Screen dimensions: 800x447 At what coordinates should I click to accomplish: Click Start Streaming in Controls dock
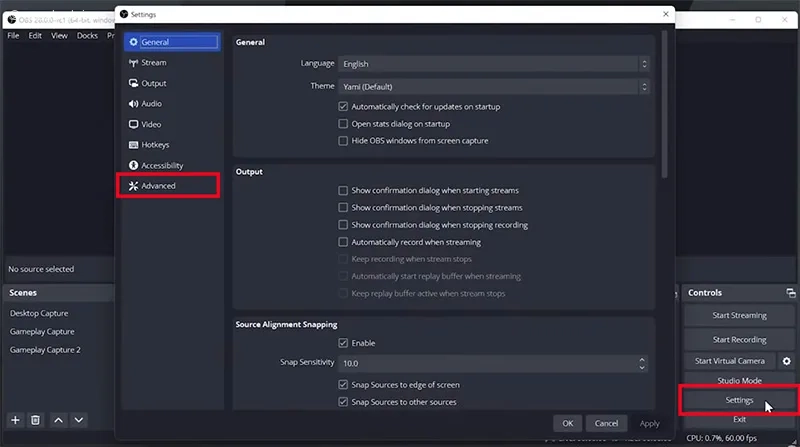(x=739, y=315)
